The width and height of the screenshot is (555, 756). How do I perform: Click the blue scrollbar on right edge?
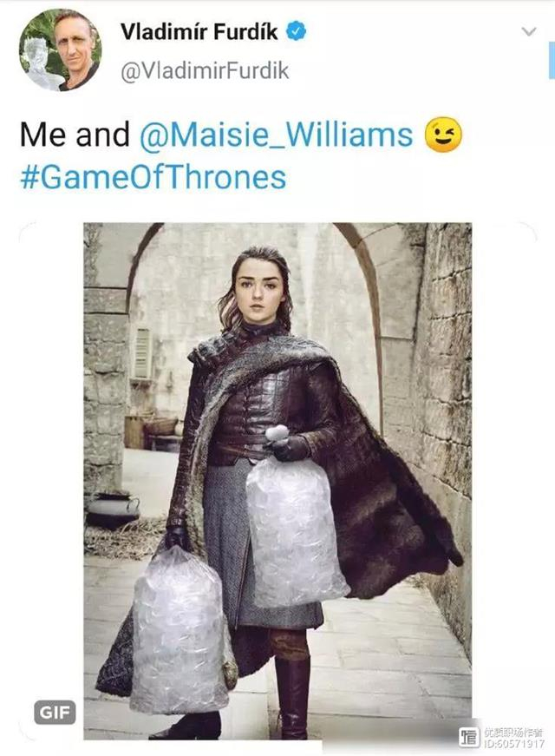pos(552,61)
